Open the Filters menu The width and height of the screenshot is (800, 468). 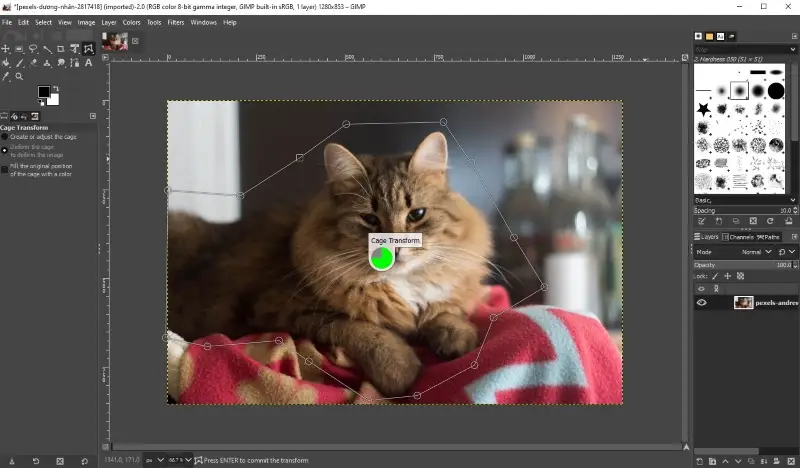176,22
